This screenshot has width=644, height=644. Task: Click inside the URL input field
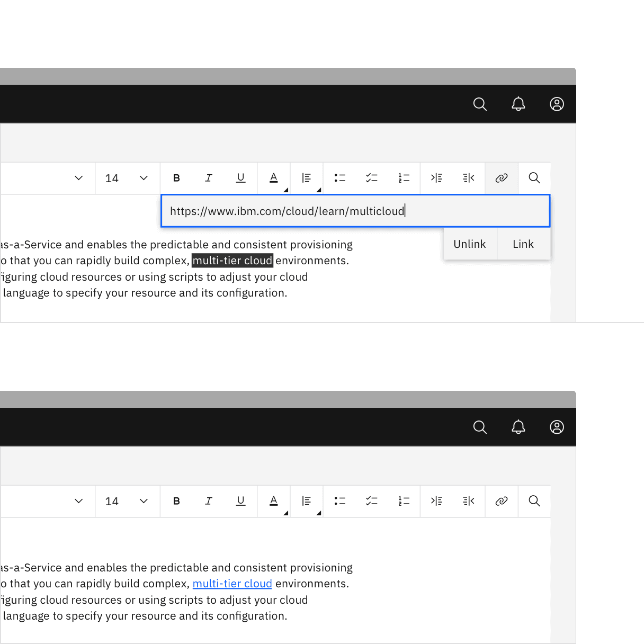pyautogui.click(x=355, y=211)
